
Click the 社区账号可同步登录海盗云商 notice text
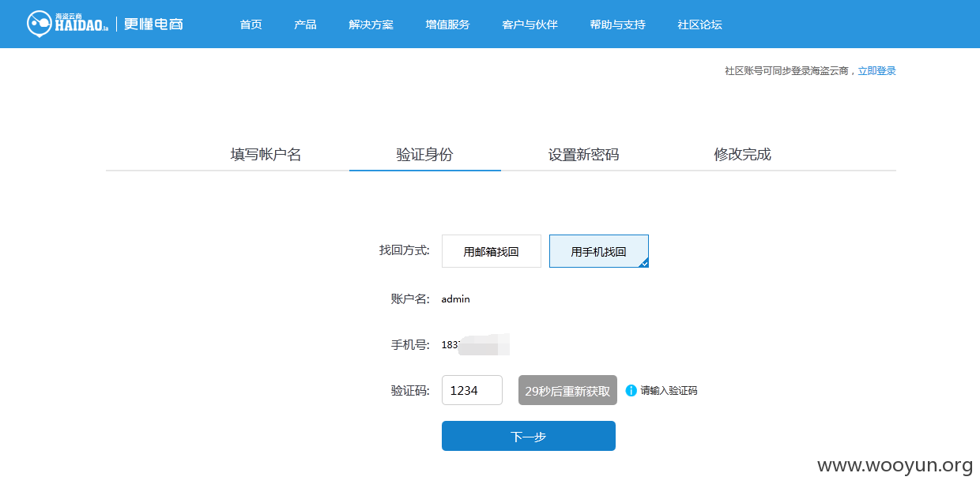[x=788, y=71]
